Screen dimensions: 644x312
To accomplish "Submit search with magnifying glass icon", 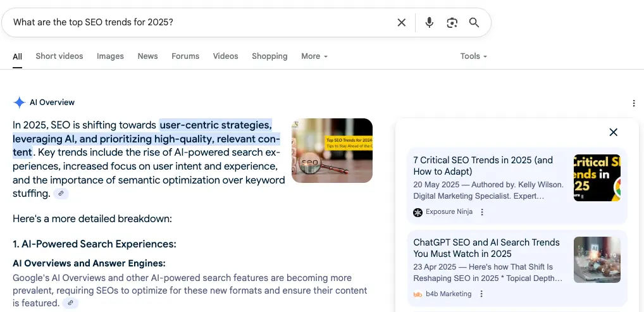I will pyautogui.click(x=474, y=23).
